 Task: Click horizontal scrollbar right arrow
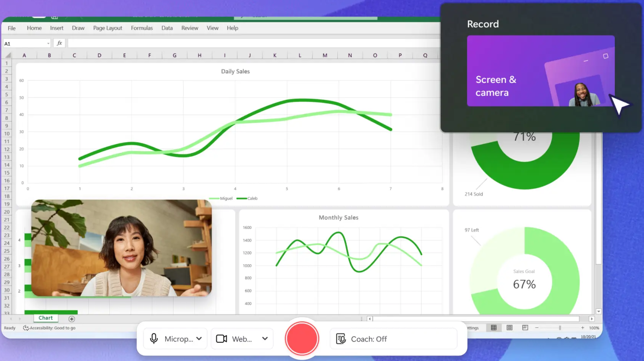coord(591,319)
